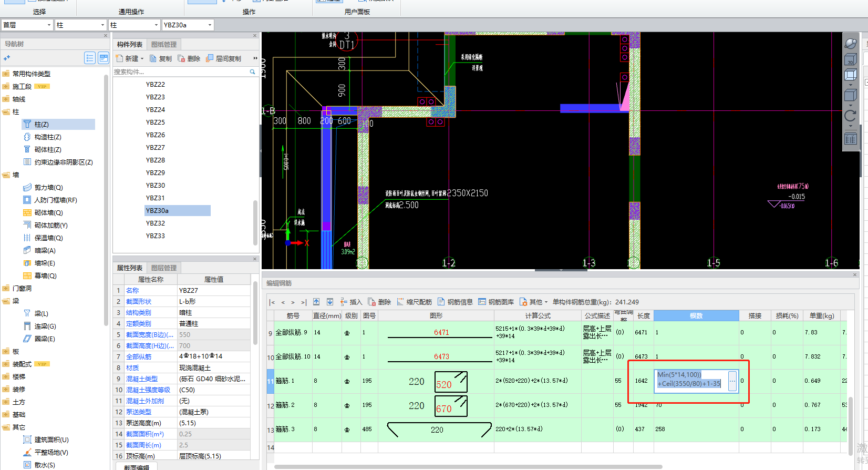
Task: Click the rotate view icon
Action: tap(850, 116)
